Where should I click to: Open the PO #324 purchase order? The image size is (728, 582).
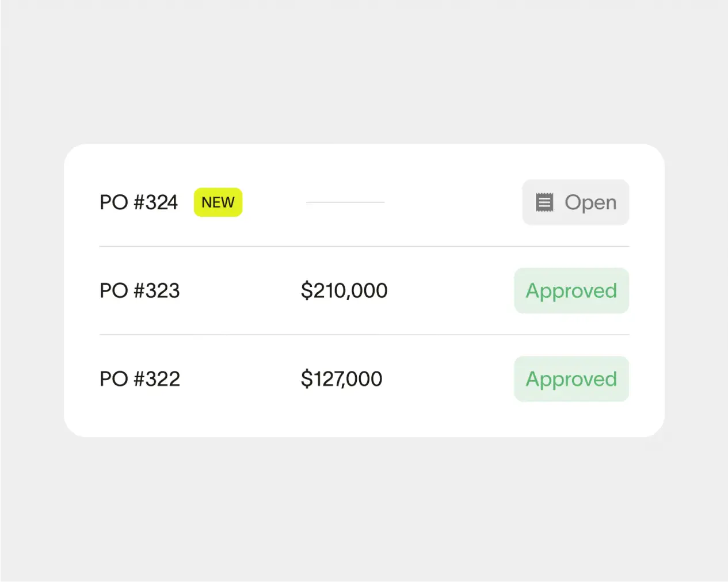tap(575, 202)
